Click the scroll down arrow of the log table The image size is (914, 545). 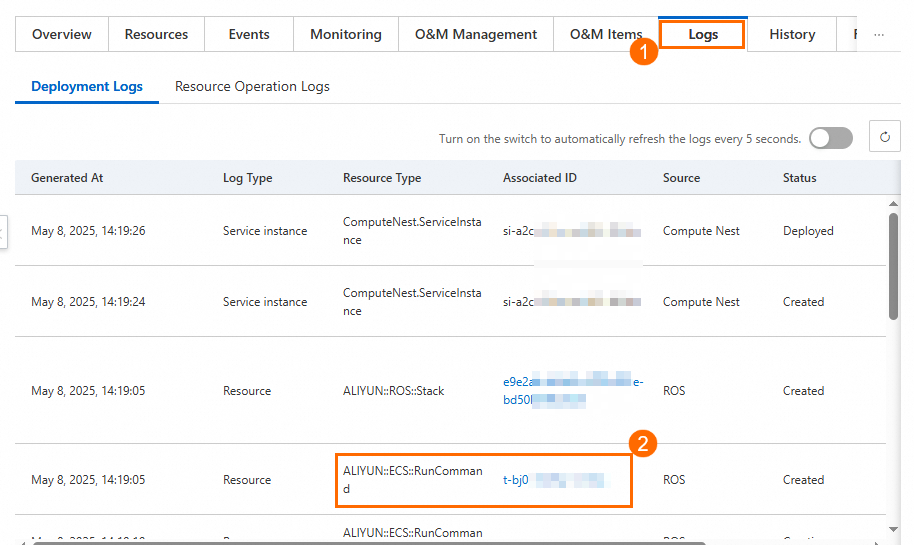pos(893,529)
